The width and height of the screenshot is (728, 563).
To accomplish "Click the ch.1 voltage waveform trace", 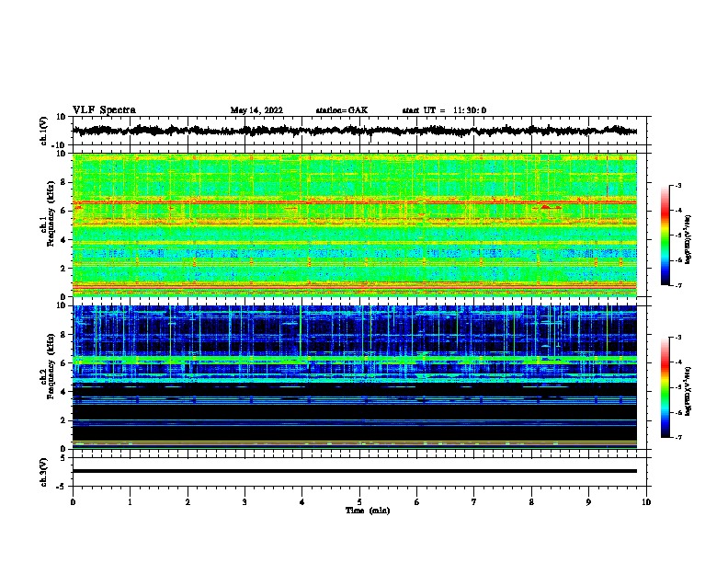I will [354, 131].
